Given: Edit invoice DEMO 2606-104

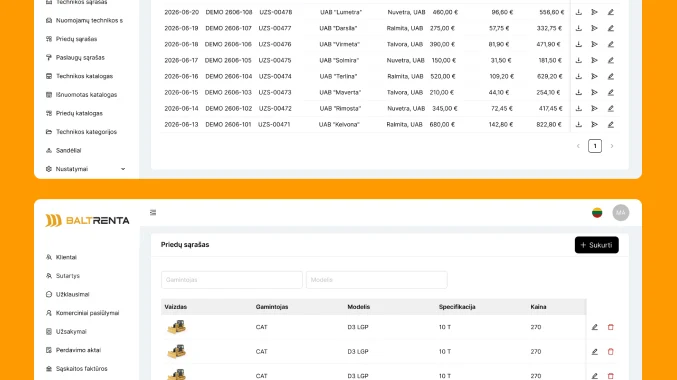Looking at the screenshot, I should pos(611,76).
